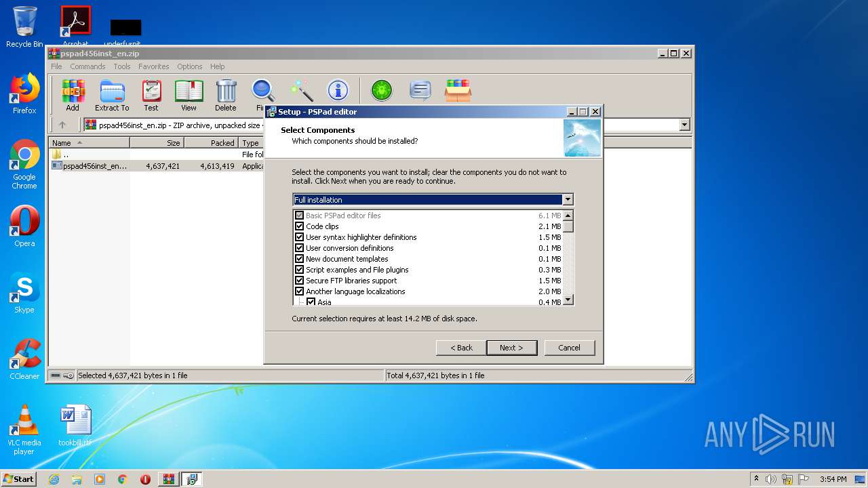Click the green VirusScan bug icon

[382, 90]
